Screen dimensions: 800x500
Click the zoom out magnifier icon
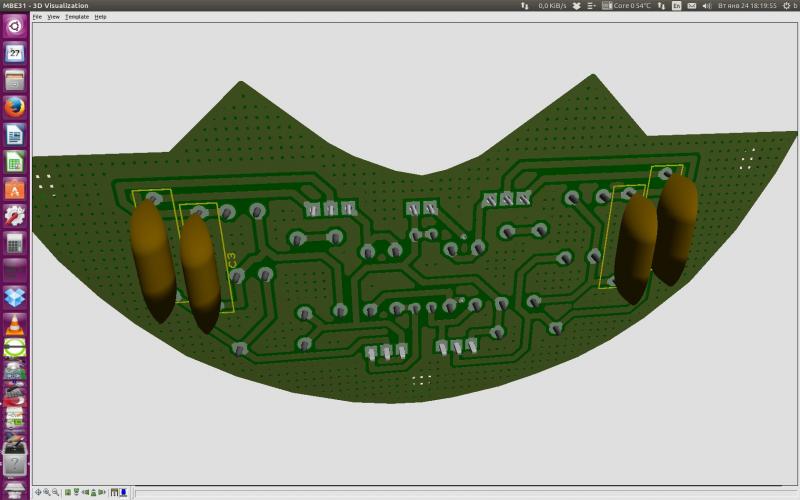tap(56, 492)
